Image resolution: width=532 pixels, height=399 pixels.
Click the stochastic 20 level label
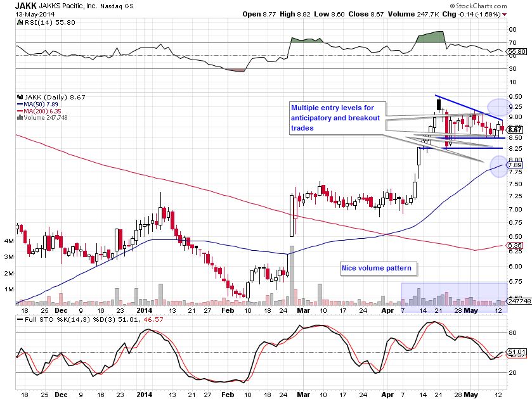(x=512, y=372)
